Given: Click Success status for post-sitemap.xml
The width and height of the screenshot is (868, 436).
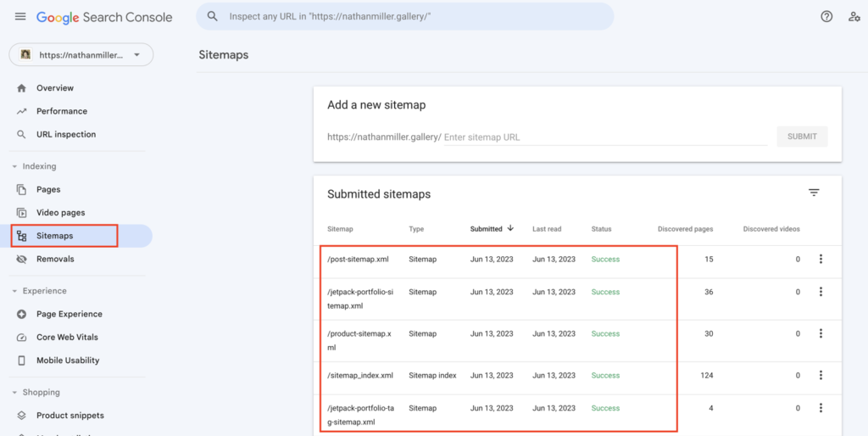Looking at the screenshot, I should tap(605, 260).
